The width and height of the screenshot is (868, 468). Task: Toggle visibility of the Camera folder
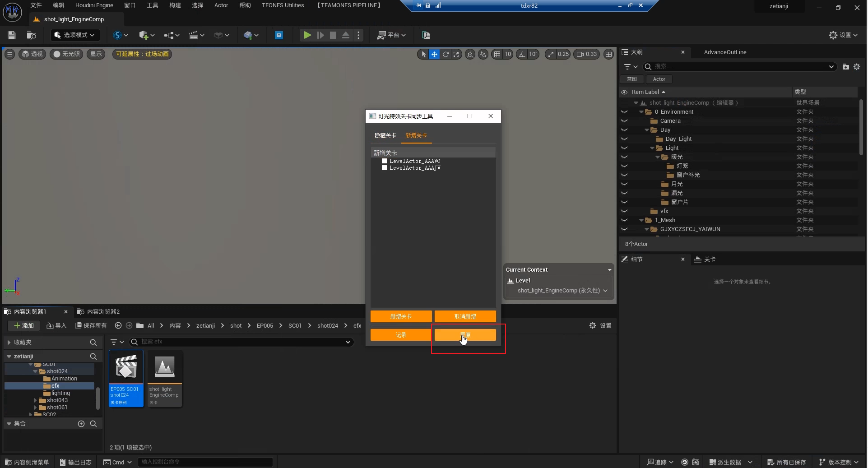click(x=624, y=121)
